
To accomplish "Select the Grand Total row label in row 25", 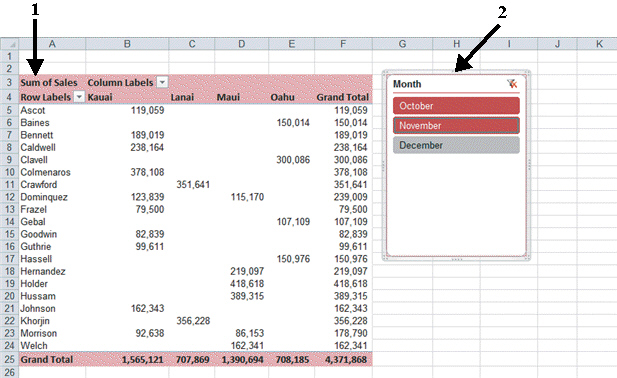I will click(46, 359).
